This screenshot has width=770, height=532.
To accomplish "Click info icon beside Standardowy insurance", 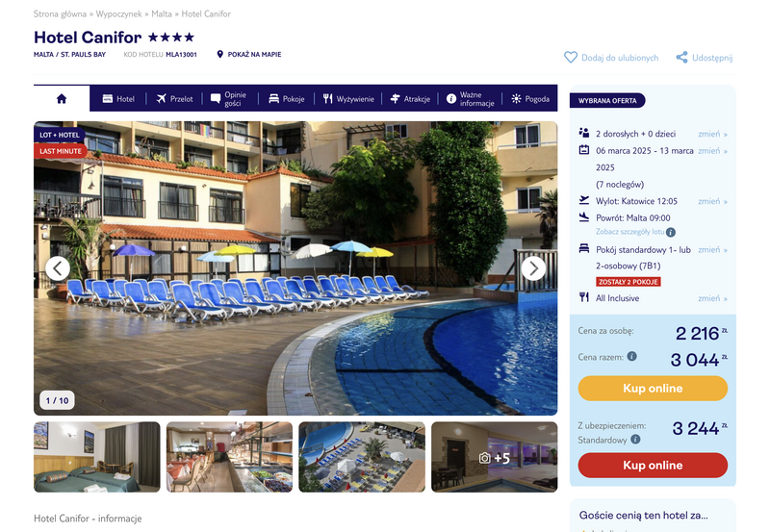I will pyautogui.click(x=635, y=440).
